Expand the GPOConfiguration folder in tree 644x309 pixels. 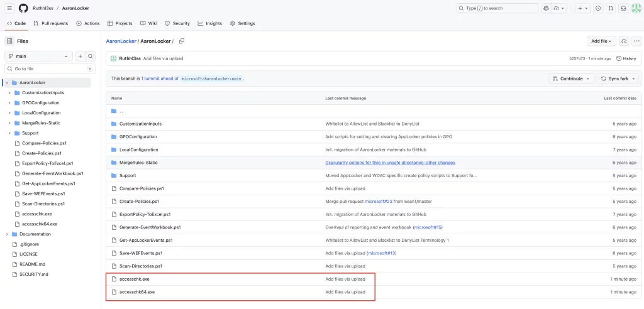[9, 102]
